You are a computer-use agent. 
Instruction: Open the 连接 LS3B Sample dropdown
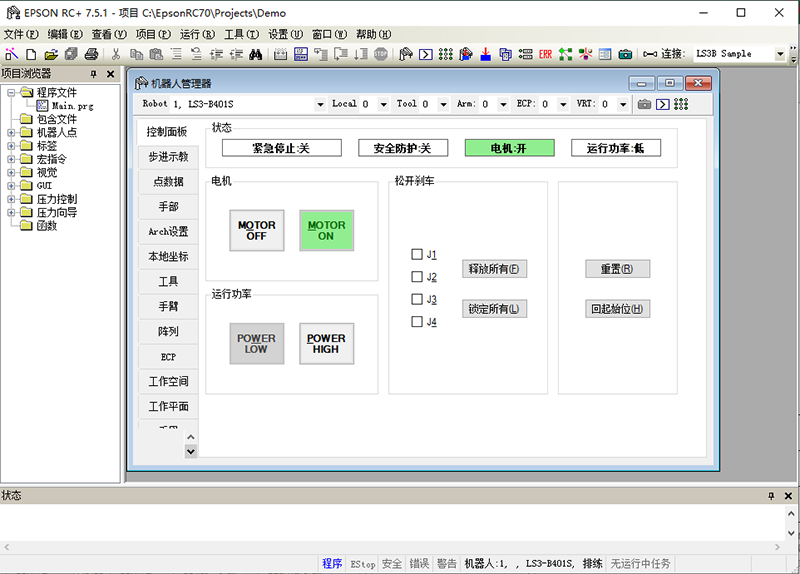click(780, 54)
